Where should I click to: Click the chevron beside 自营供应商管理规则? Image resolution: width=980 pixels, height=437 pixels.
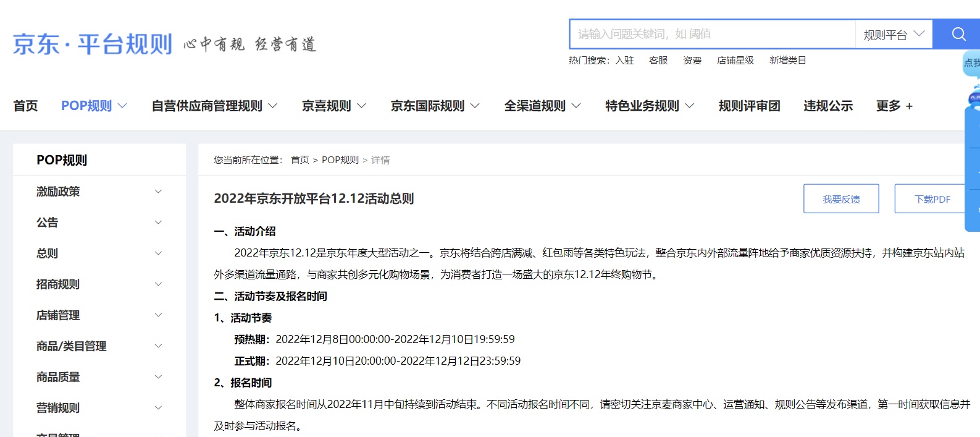pyautogui.click(x=272, y=106)
